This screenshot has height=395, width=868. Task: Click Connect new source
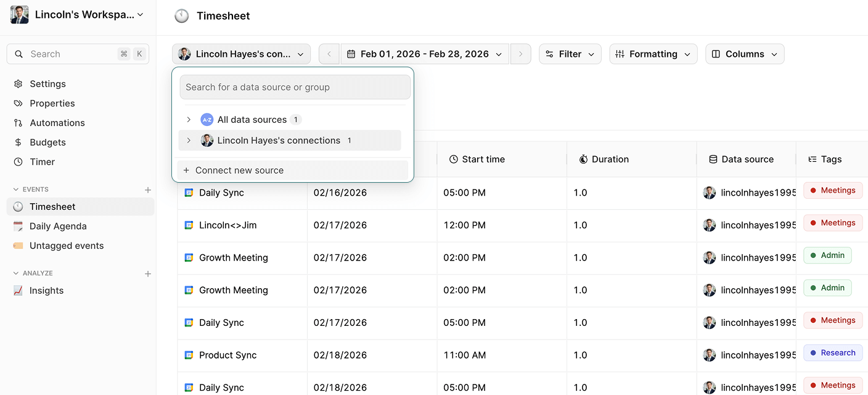click(239, 170)
